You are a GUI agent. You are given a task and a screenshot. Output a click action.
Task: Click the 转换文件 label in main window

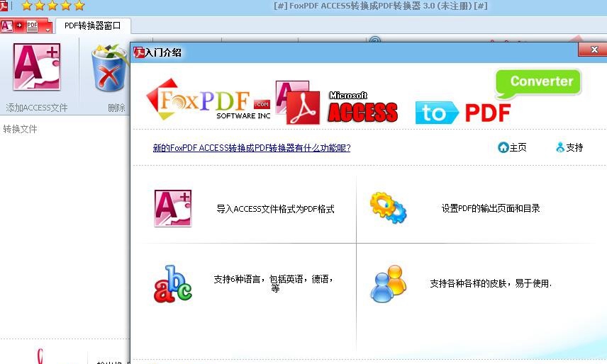point(20,129)
